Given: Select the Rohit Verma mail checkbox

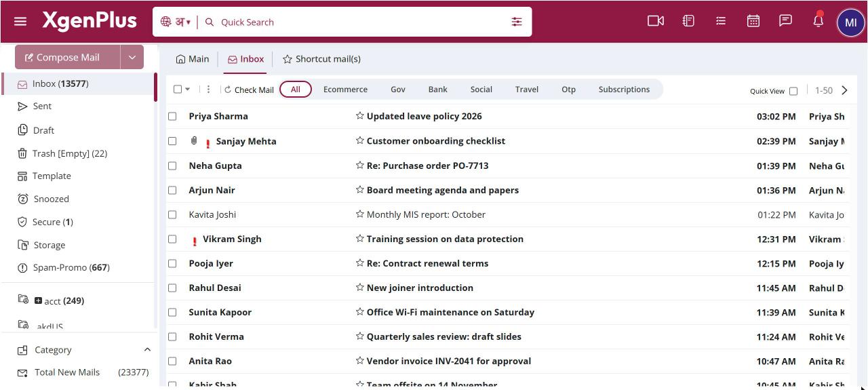Looking at the screenshot, I should 172,336.
